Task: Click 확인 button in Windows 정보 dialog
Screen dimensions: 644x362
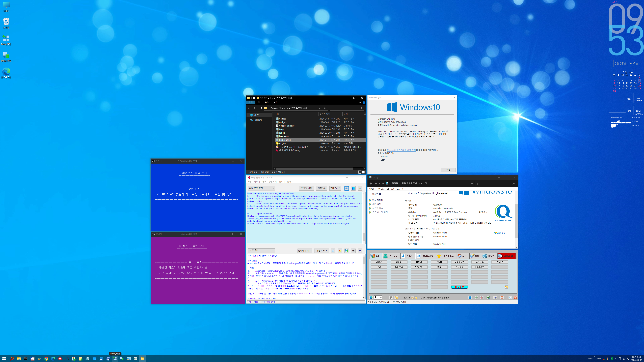Action: click(x=448, y=170)
